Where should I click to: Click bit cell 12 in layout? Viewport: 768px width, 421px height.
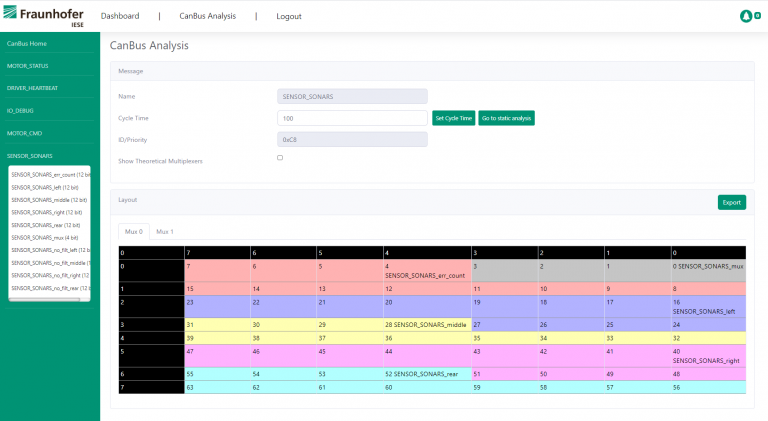pyautogui.click(x=427, y=288)
